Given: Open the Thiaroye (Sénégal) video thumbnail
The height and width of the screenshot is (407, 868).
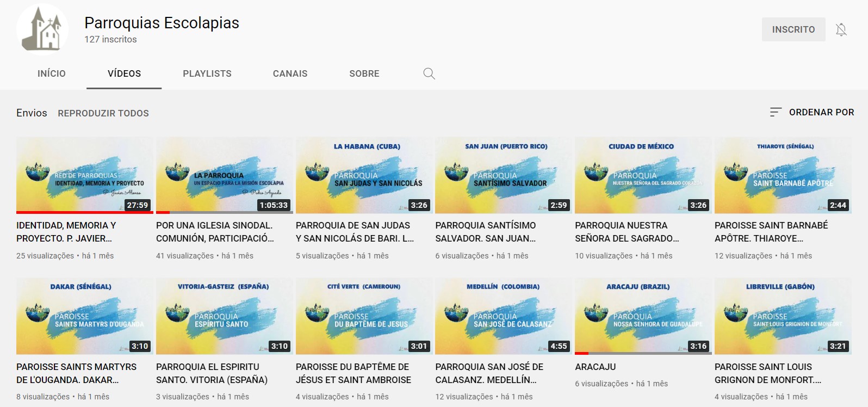Looking at the screenshot, I should 783,175.
